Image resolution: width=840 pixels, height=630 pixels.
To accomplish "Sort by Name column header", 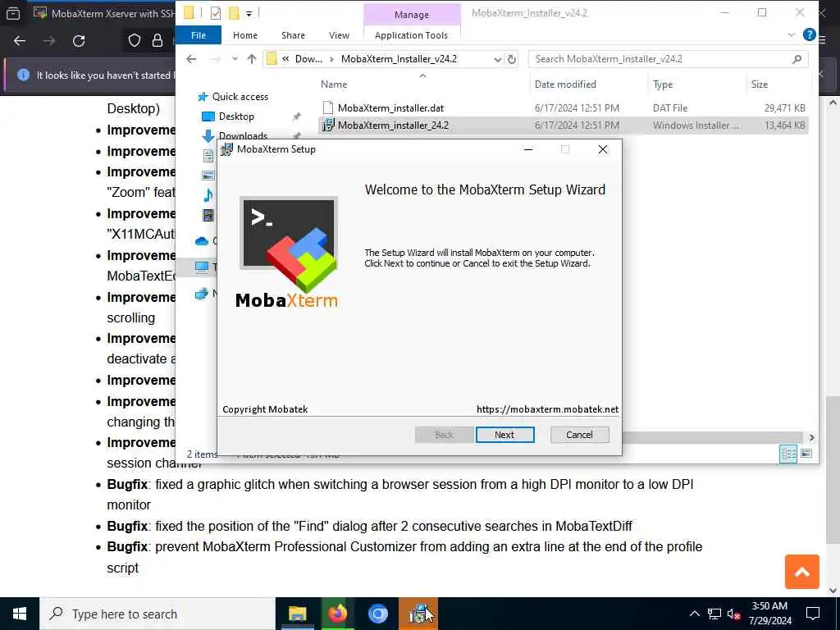I will pyautogui.click(x=334, y=84).
